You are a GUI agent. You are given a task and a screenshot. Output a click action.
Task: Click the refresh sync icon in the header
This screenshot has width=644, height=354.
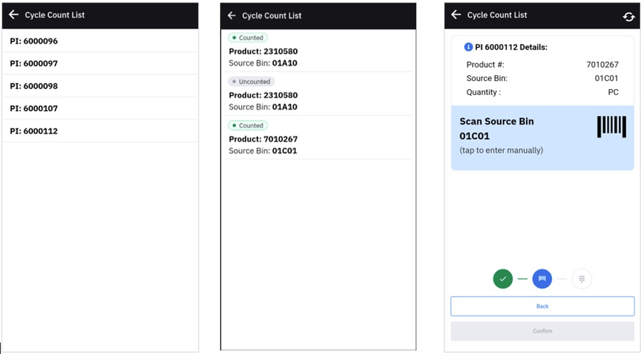[629, 17]
